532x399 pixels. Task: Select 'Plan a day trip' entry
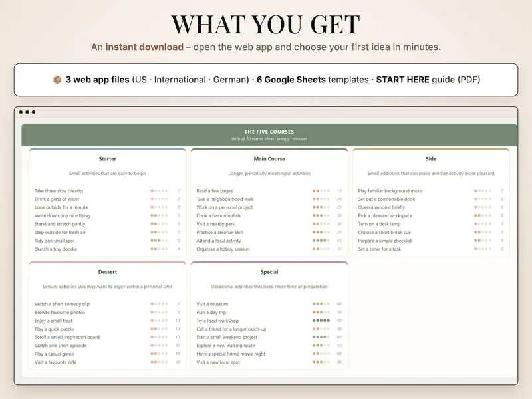(x=269, y=312)
